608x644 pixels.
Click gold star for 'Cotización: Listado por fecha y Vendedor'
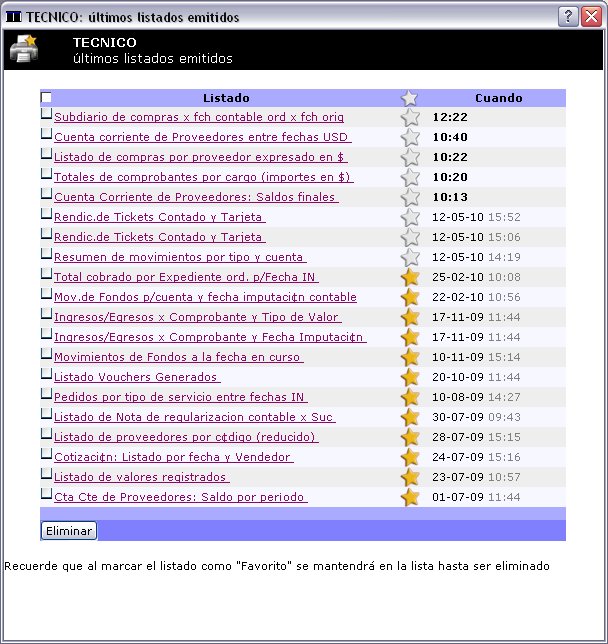410,458
